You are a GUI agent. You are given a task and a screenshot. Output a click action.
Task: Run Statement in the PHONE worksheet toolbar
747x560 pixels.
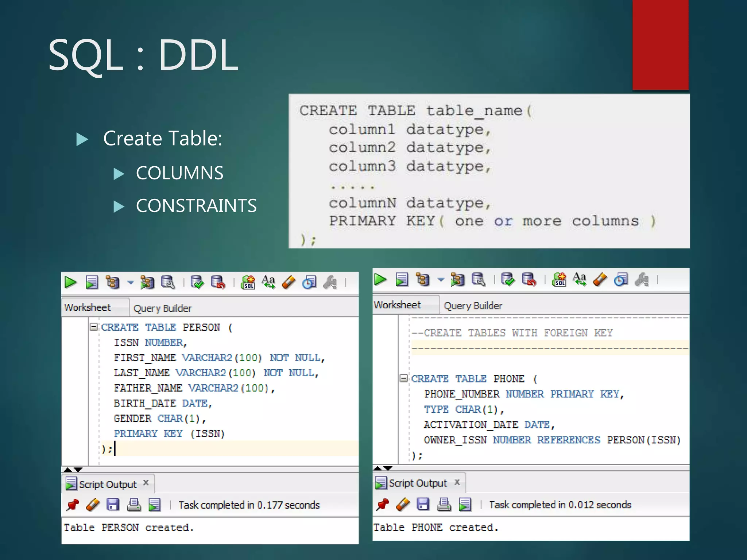tap(380, 280)
